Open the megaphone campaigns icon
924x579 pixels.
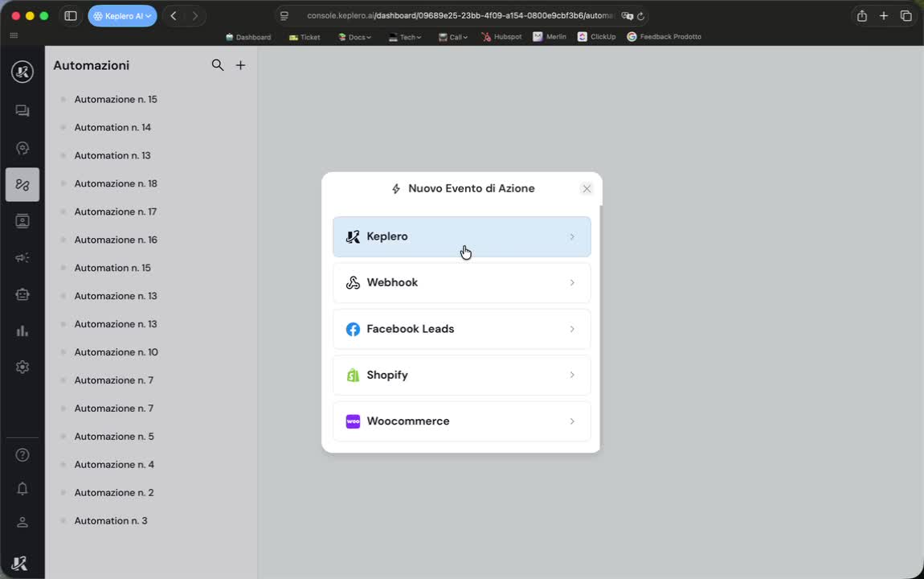point(22,257)
